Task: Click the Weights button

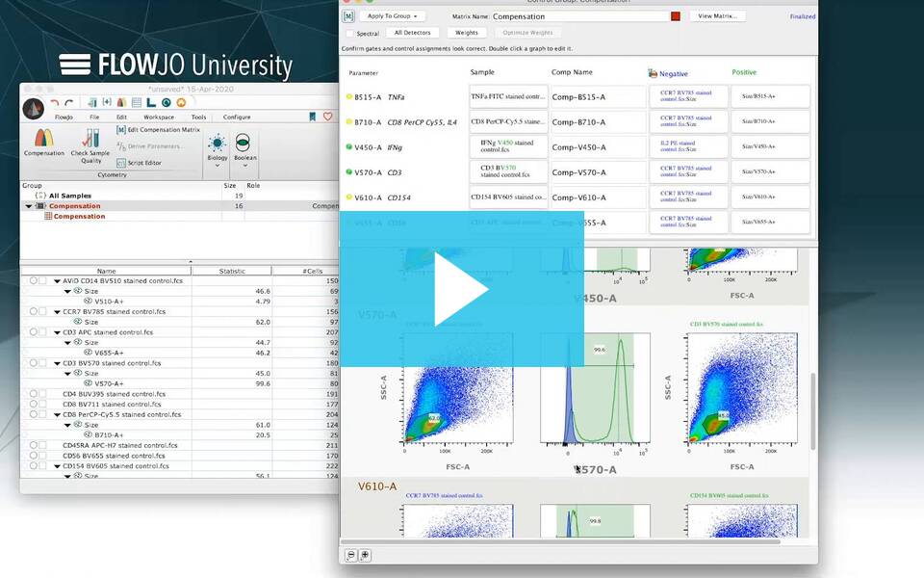Action: point(467,33)
